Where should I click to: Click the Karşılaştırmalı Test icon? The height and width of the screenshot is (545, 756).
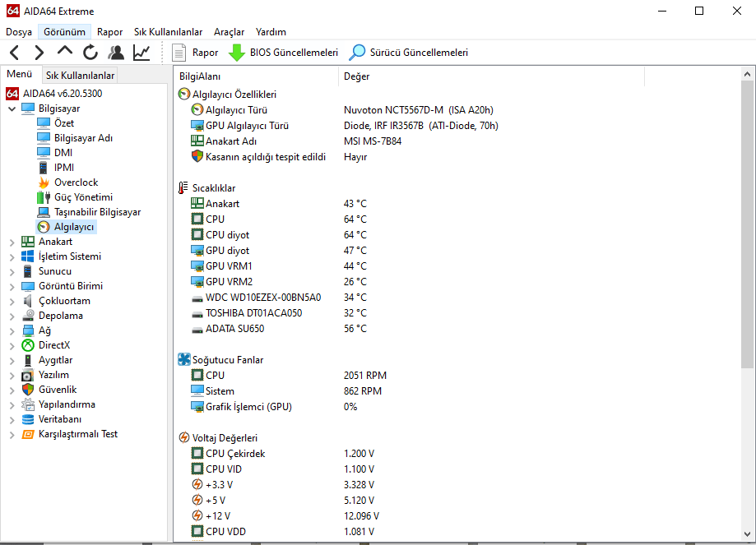pyautogui.click(x=28, y=434)
